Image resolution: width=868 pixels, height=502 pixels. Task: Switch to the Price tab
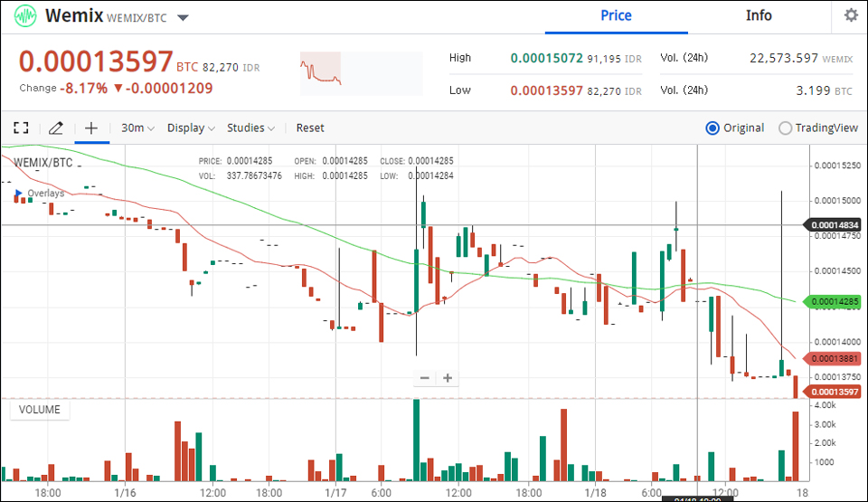(x=616, y=15)
